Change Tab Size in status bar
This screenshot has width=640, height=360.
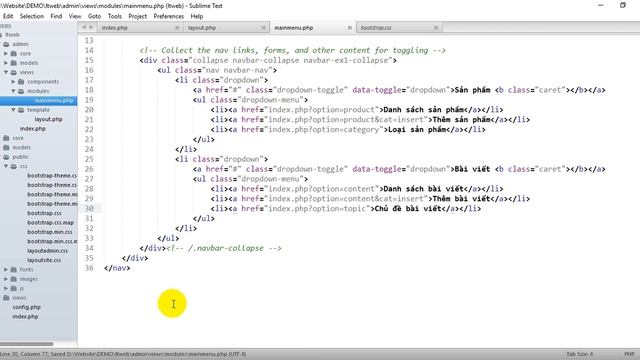pyautogui.click(x=580, y=354)
